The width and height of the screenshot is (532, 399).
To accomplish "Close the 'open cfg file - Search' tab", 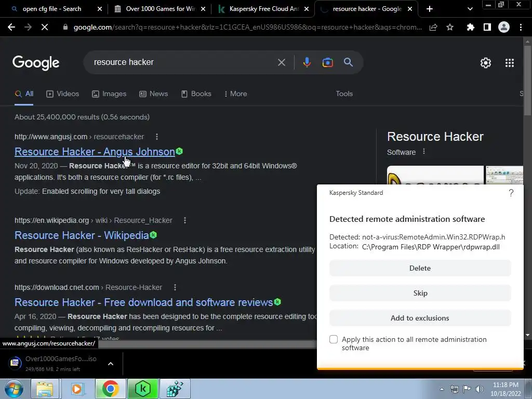I will [x=100, y=9].
